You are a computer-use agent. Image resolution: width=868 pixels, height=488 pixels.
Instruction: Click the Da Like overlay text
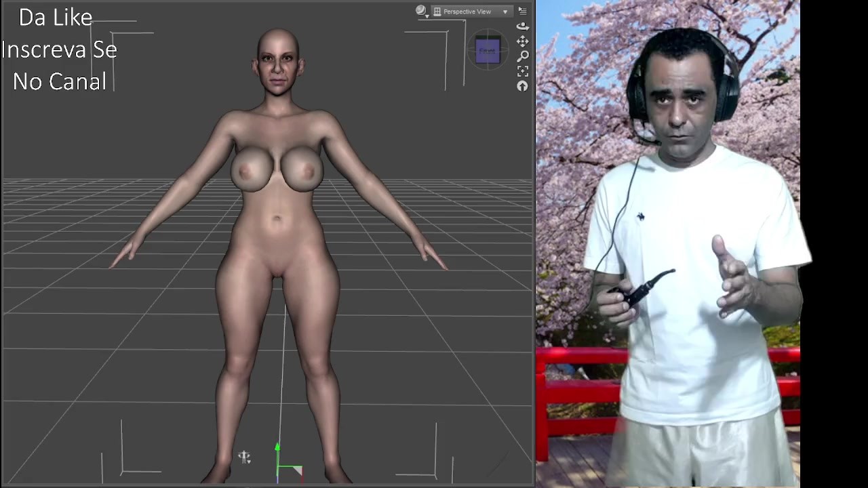point(56,18)
